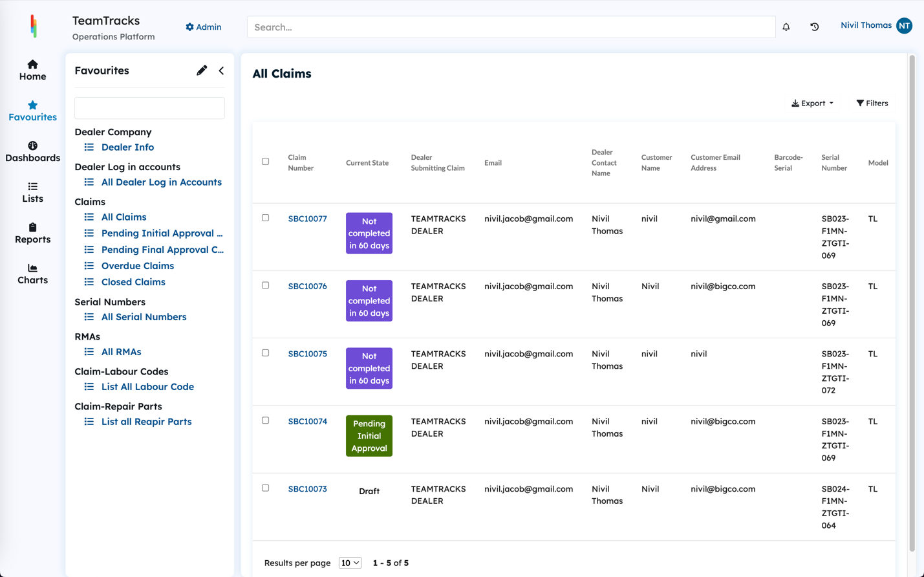Click list icon beside All RMAs

pyautogui.click(x=89, y=352)
